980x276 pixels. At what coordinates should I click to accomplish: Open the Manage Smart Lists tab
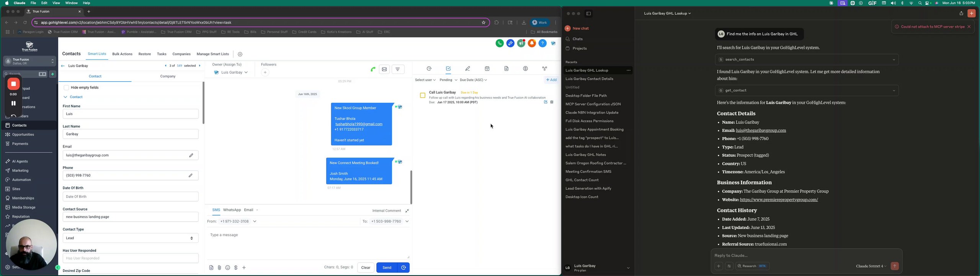(x=212, y=54)
